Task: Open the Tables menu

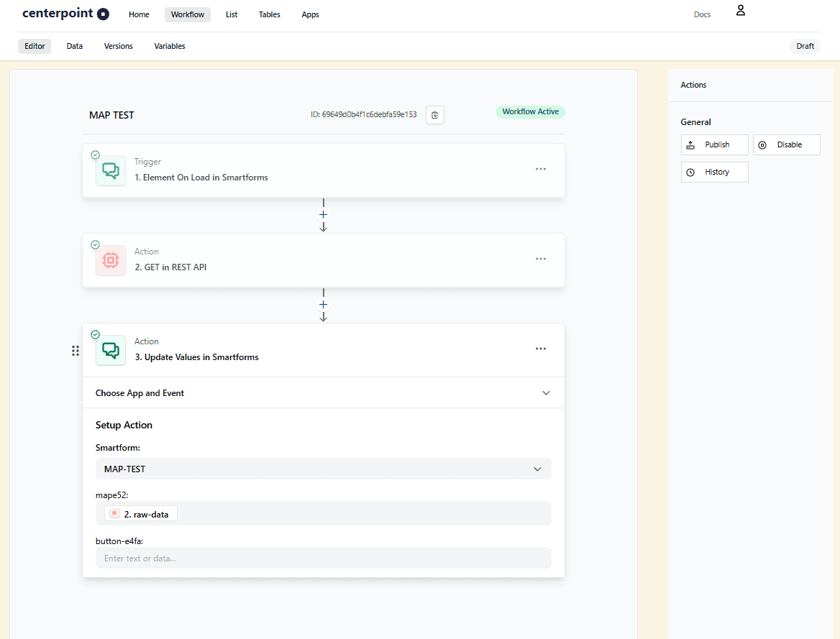Action: (270, 14)
